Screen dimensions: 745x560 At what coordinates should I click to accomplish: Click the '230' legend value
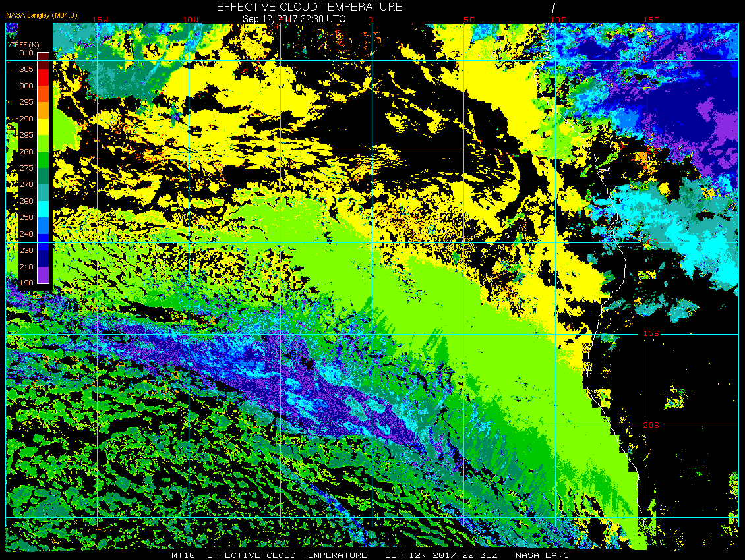point(26,250)
